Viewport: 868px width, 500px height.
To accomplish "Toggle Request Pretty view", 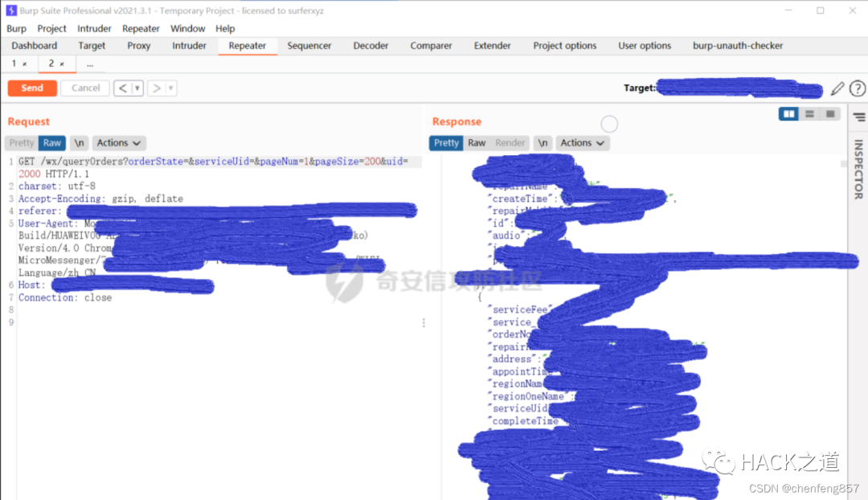I will coord(22,143).
